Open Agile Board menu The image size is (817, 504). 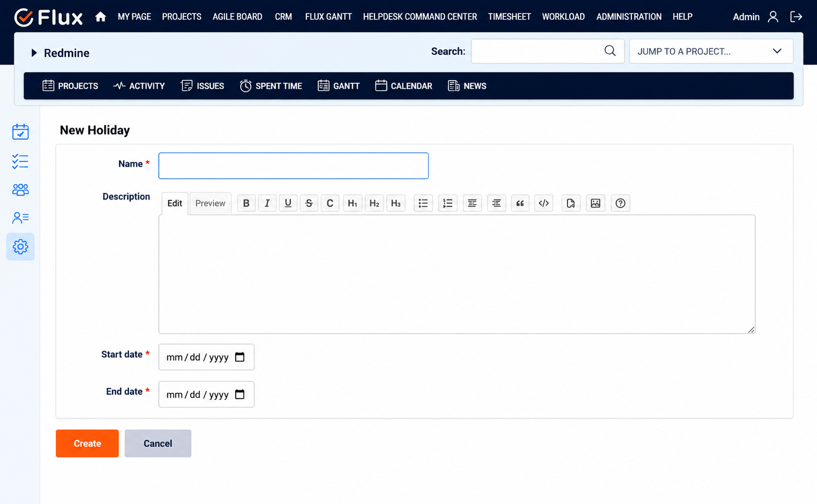(x=237, y=17)
